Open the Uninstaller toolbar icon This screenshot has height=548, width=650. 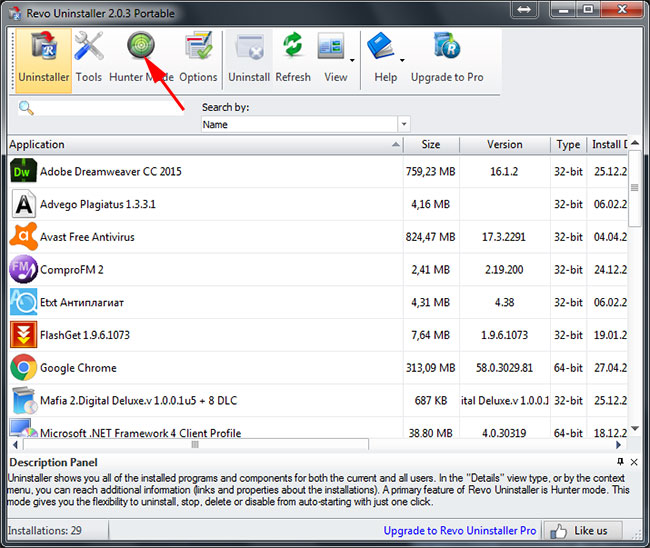click(x=43, y=56)
